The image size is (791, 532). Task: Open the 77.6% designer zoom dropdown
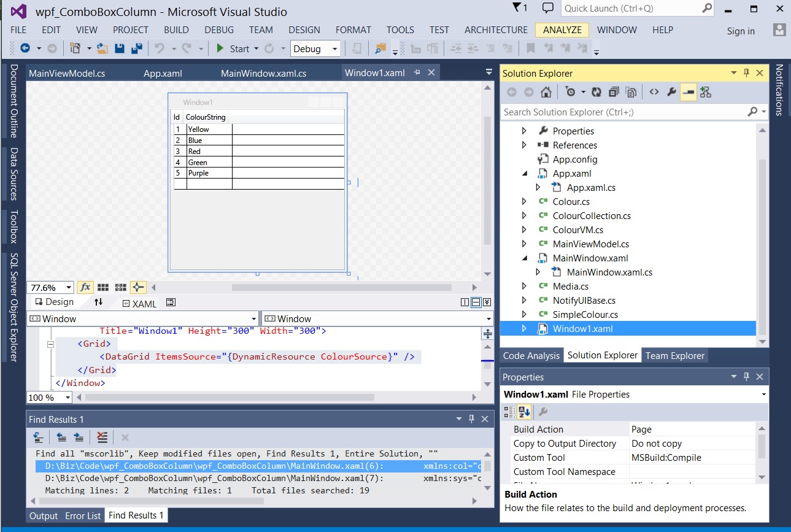68,287
